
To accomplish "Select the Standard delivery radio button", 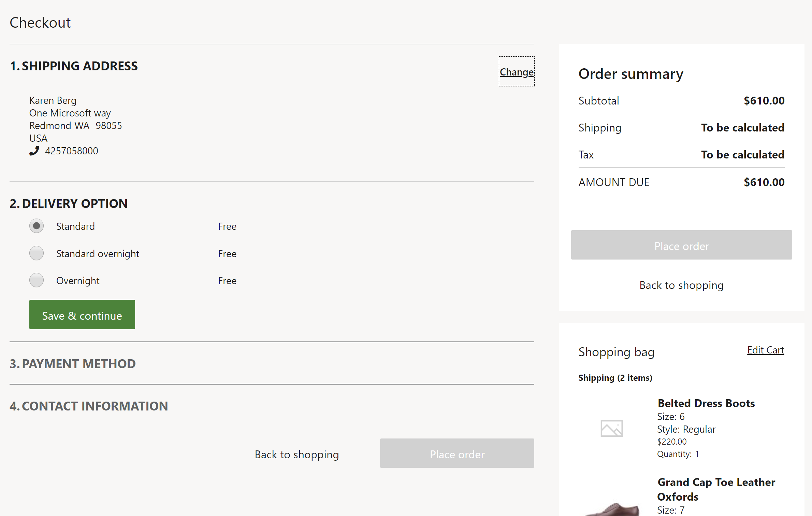I will (x=37, y=226).
